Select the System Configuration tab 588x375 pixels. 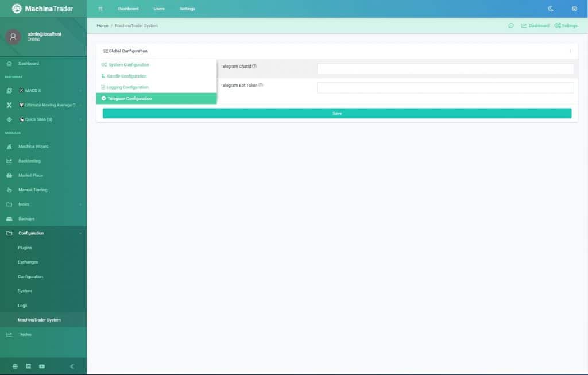(157, 65)
